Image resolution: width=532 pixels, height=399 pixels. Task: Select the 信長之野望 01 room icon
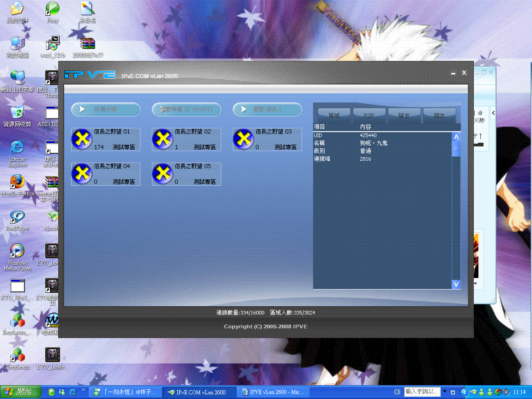(82, 139)
